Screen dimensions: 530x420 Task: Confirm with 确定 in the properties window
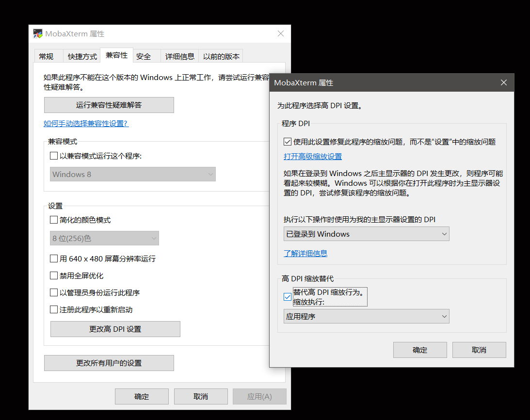coord(142,396)
